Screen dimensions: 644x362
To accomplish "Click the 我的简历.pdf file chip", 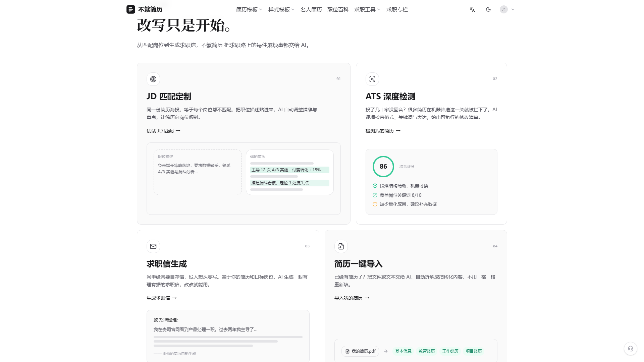I will pos(360,351).
